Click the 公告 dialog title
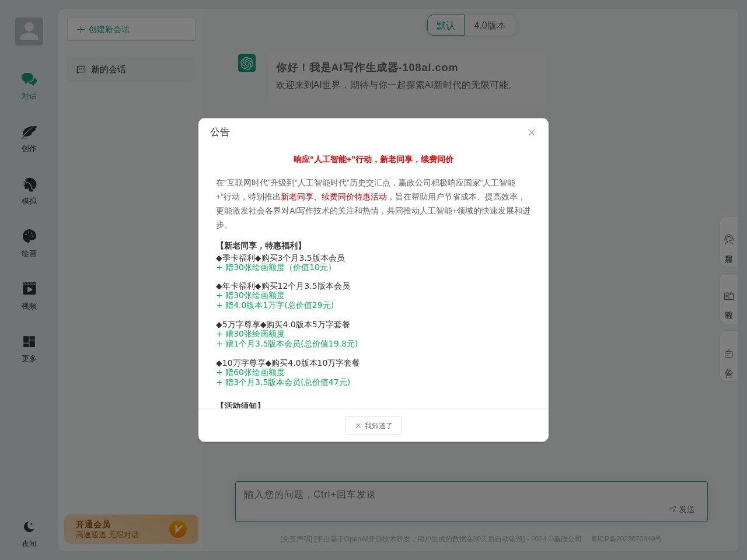 pyautogui.click(x=220, y=132)
